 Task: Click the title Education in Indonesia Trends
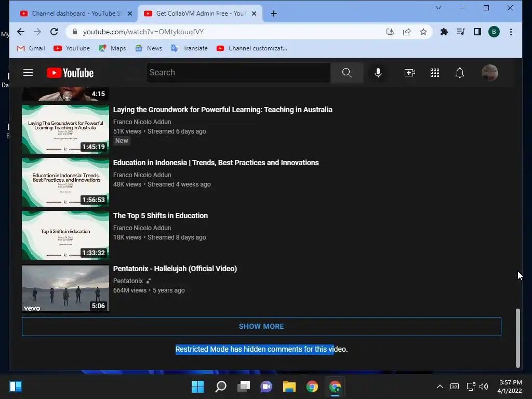216,163
